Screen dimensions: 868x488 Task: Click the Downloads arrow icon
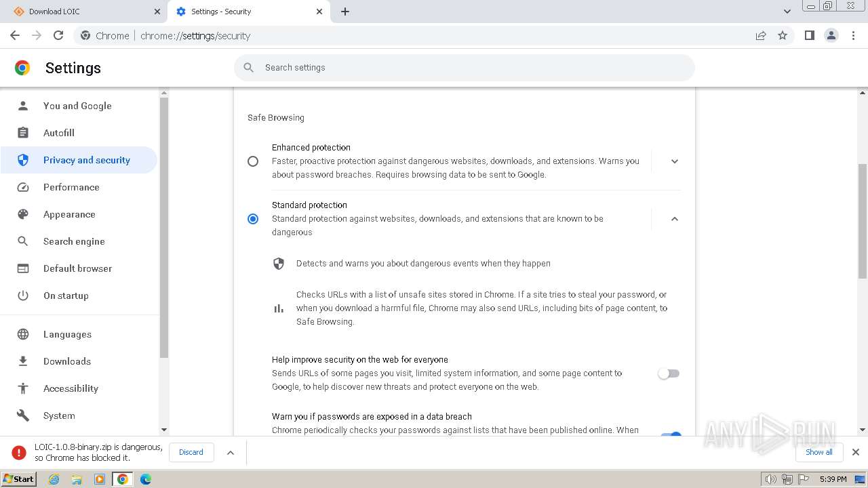(x=23, y=361)
